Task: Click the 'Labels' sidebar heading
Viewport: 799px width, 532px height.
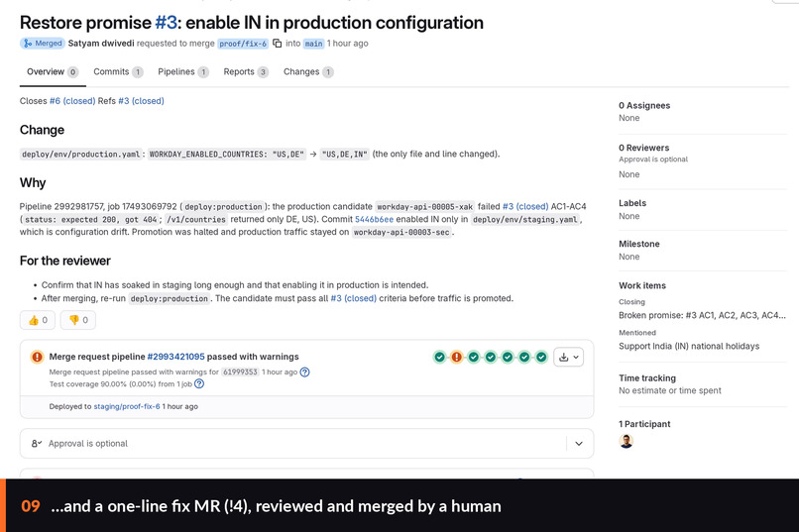Action: (632, 203)
